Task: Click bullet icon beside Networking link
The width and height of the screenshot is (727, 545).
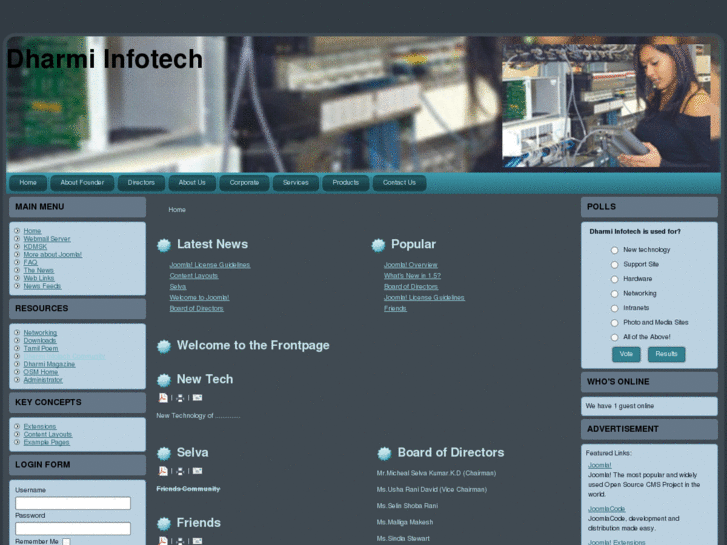Action: click(17, 332)
